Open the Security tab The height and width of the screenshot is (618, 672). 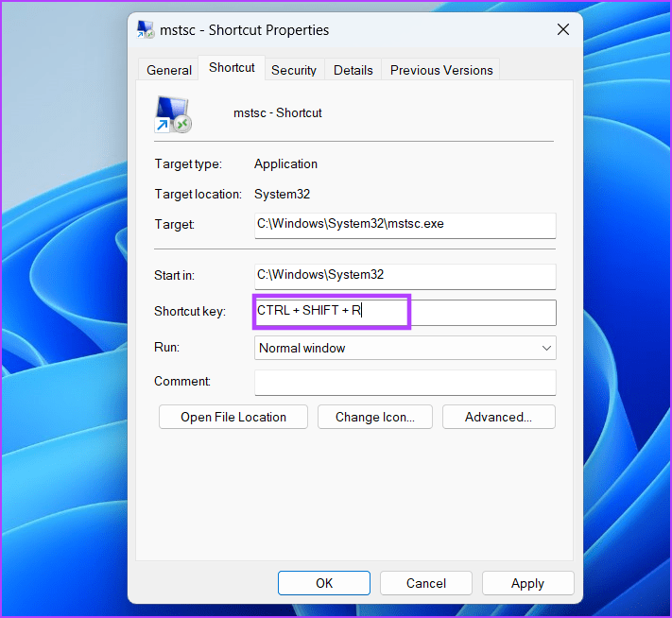(x=294, y=70)
